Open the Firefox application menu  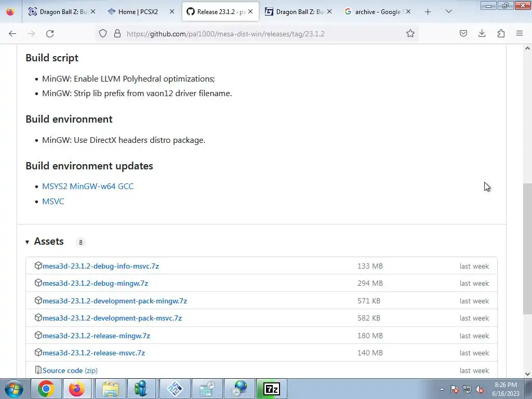tap(520, 33)
